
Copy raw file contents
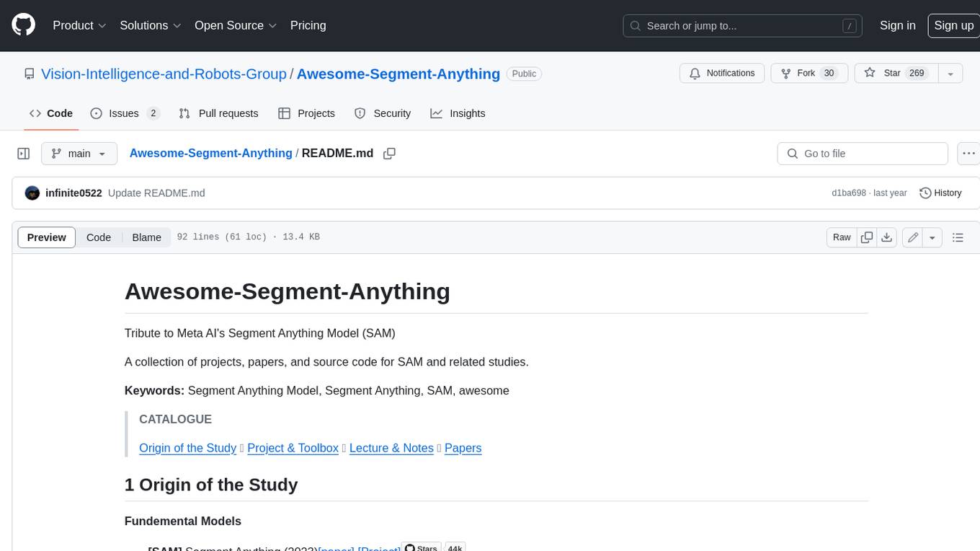(867, 237)
